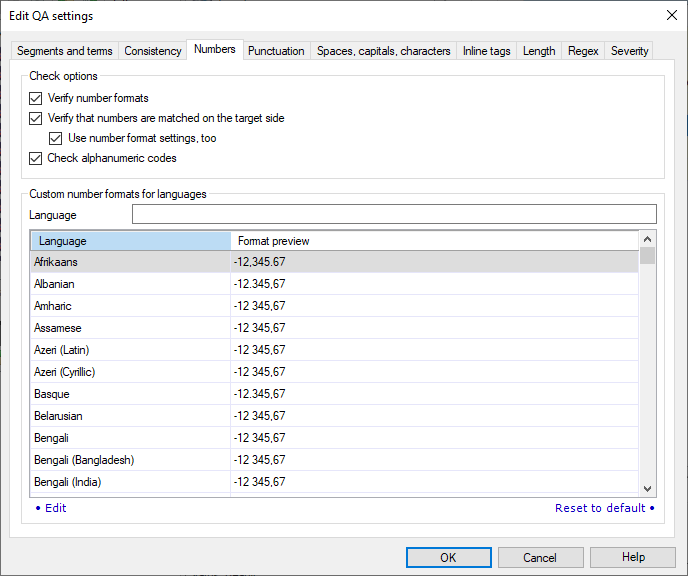Open Help for QA settings
This screenshot has height=576, width=688.
tap(633, 557)
